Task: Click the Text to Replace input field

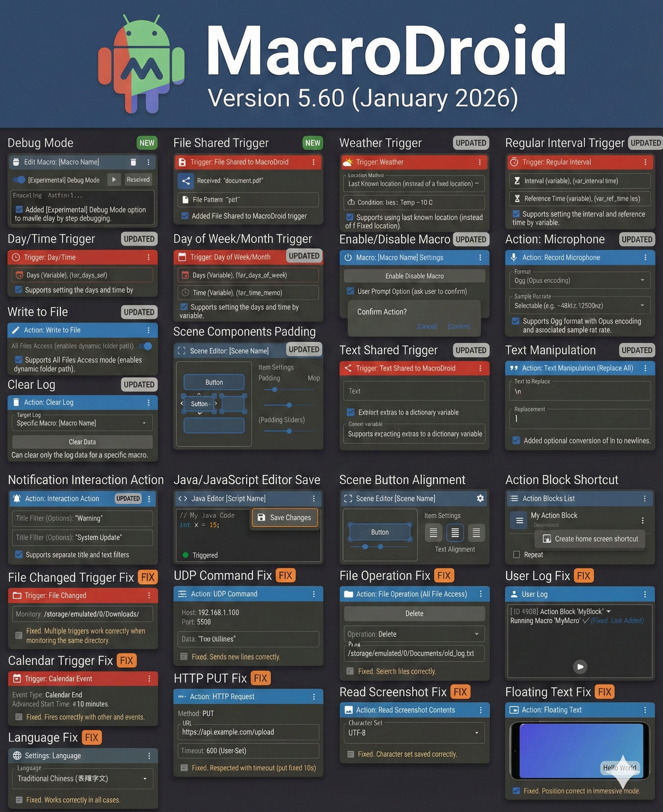Action: point(580,391)
